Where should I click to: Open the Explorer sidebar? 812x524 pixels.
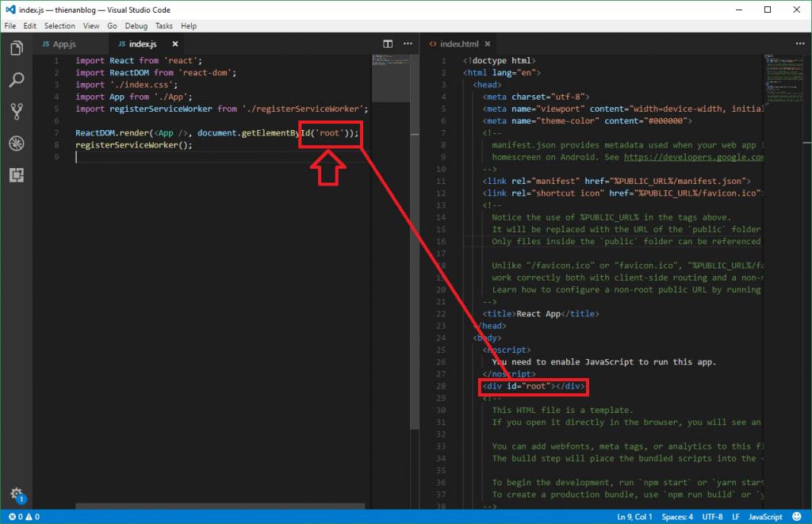click(x=16, y=48)
